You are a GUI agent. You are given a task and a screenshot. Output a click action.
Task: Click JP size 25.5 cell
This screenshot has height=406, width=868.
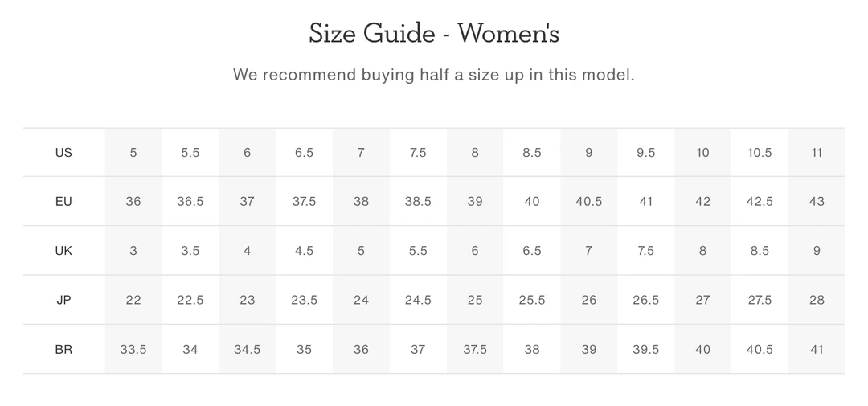point(532,300)
